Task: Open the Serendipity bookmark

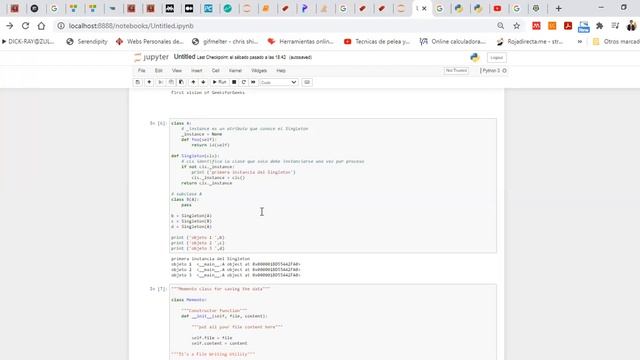Action: tap(87, 42)
